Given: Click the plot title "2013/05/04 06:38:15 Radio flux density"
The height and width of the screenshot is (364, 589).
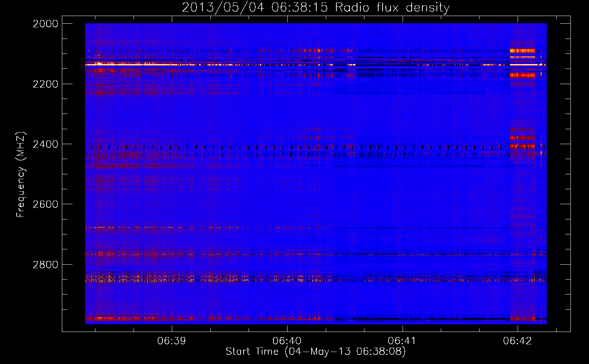Looking at the screenshot, I should pos(316,7).
